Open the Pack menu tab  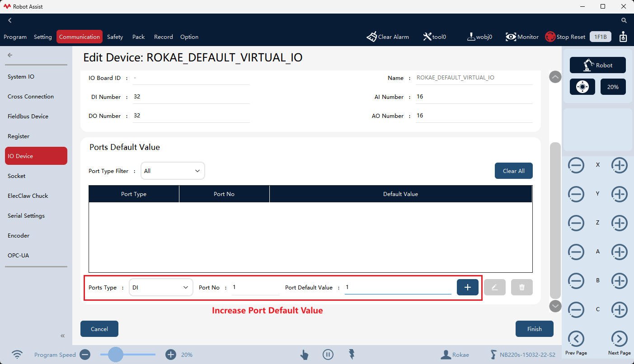(x=139, y=37)
